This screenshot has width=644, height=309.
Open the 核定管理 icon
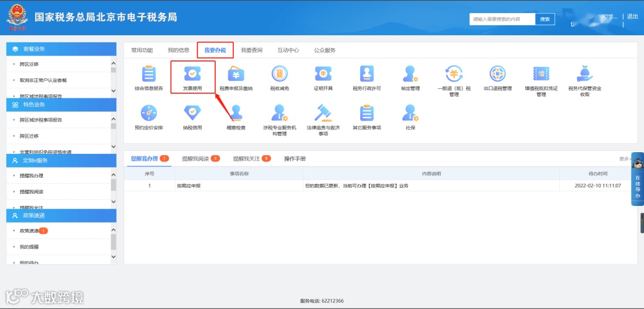410,74
